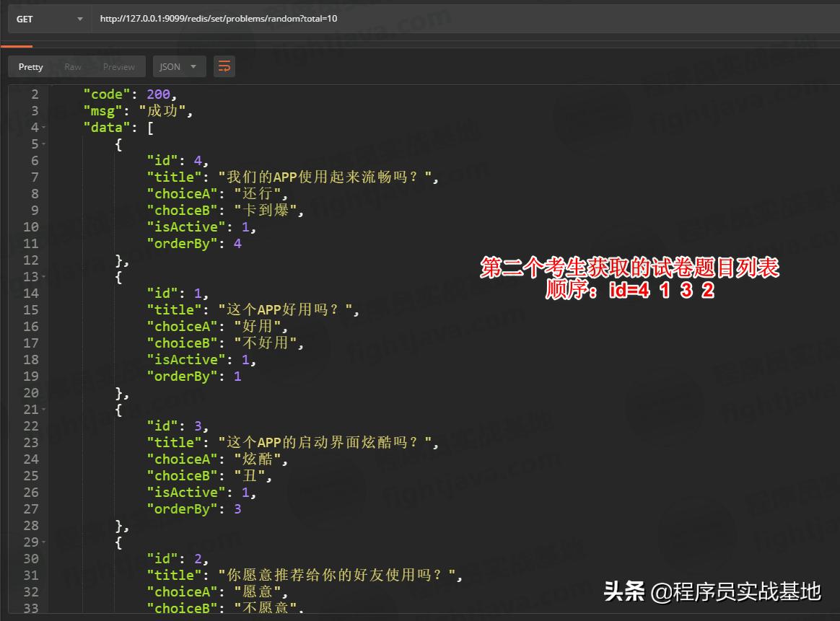Image resolution: width=840 pixels, height=621 pixels.
Task: Click the choiceA value "炫酷" on line 24
Action: tap(258, 459)
